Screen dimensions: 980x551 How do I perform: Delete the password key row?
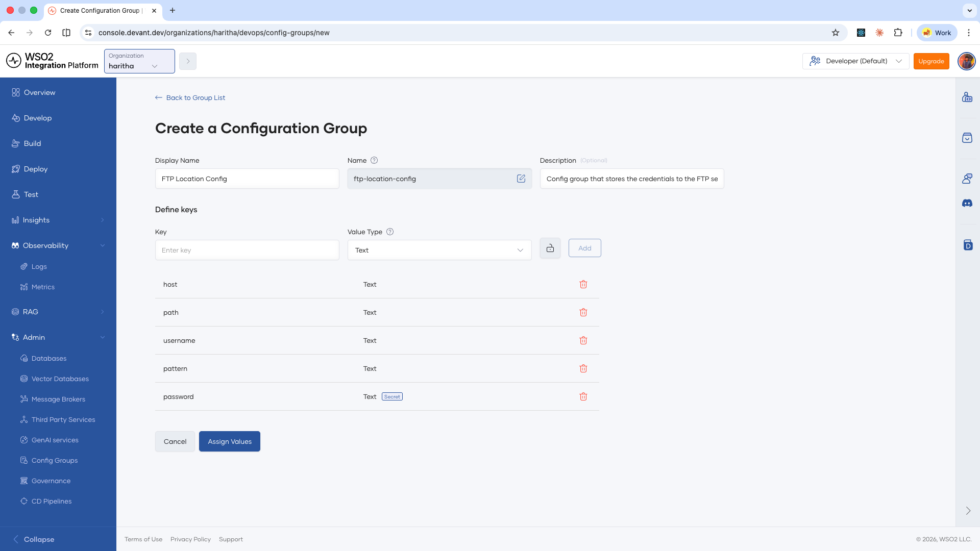tap(583, 396)
